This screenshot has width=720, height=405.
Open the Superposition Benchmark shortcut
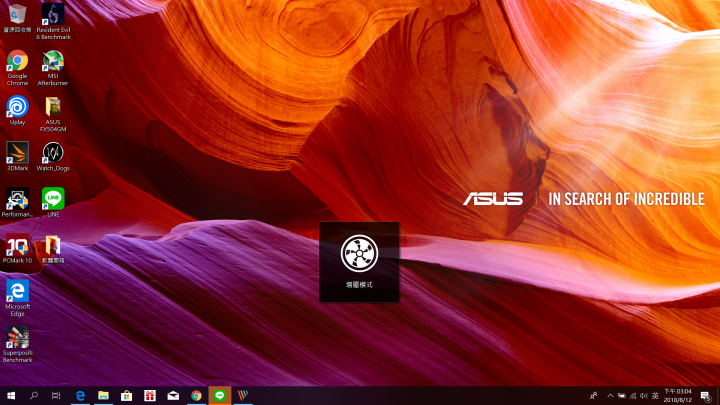pos(17,344)
